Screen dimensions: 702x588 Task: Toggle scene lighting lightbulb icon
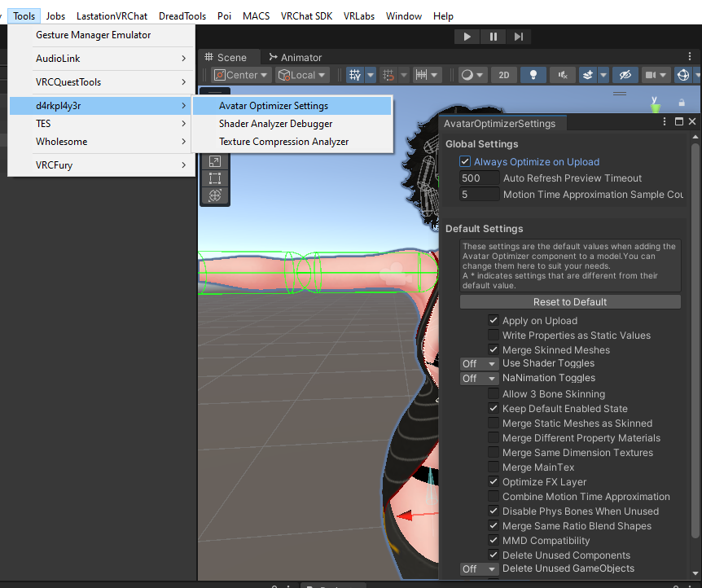(533, 75)
